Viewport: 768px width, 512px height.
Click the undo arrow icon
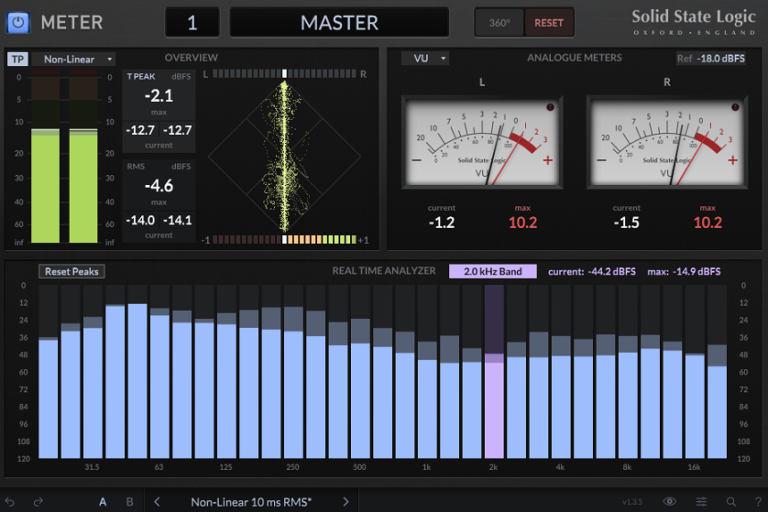click(x=10, y=502)
